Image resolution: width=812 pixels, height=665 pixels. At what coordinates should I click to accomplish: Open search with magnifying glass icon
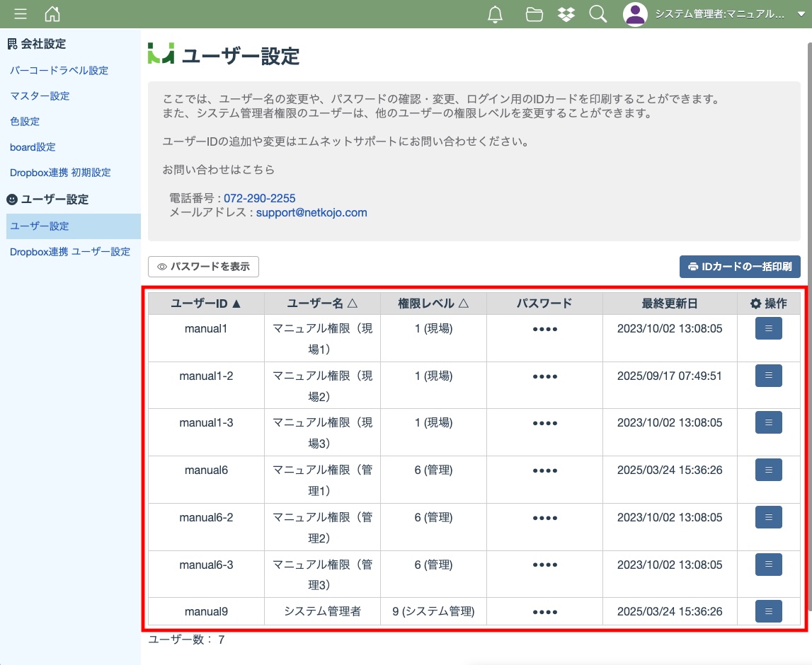598,14
